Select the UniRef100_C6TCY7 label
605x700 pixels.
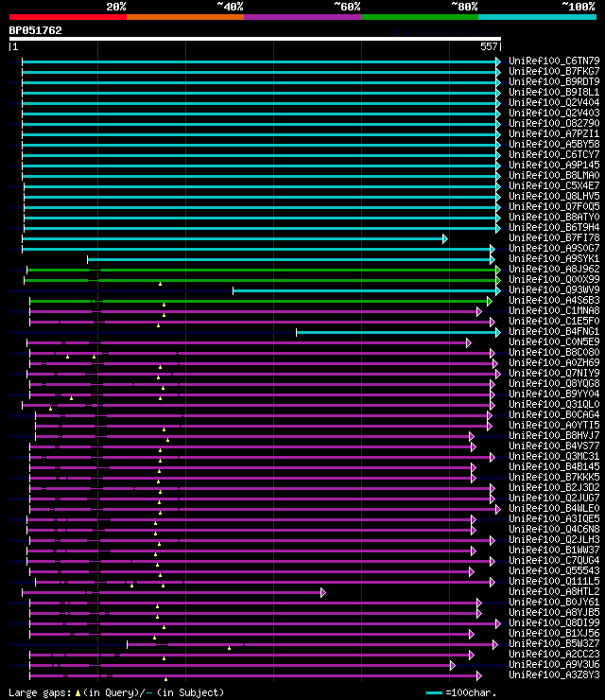pos(554,154)
